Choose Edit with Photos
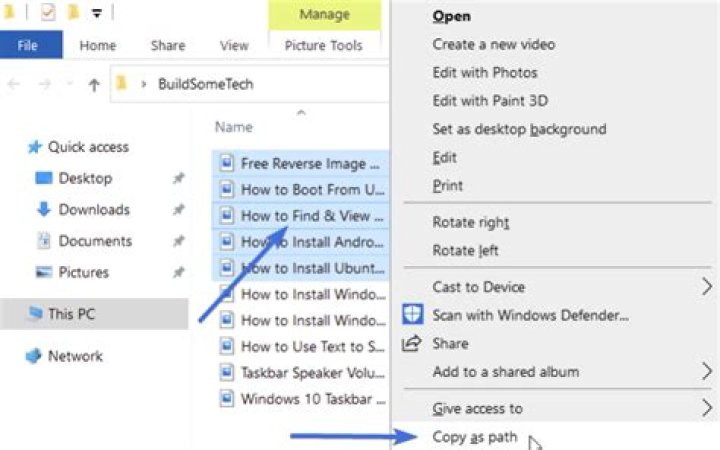Image resolution: width=720 pixels, height=450 pixels. (x=485, y=73)
